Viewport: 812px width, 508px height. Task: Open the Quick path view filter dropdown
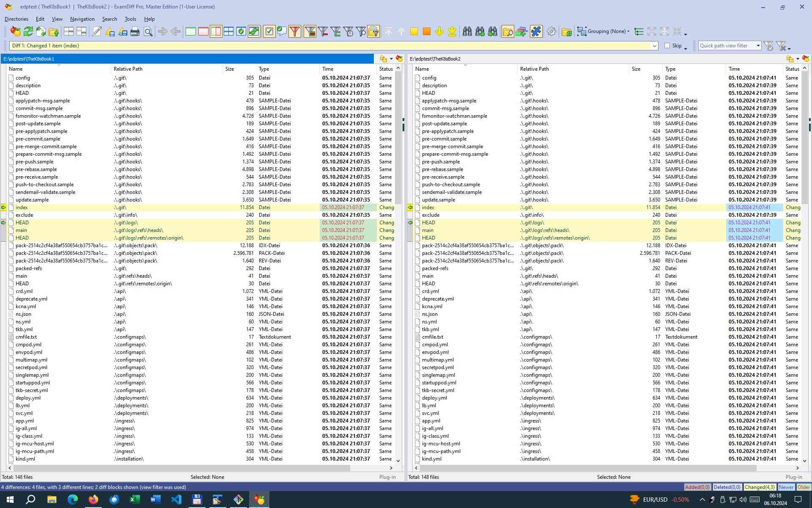pyautogui.click(x=758, y=46)
